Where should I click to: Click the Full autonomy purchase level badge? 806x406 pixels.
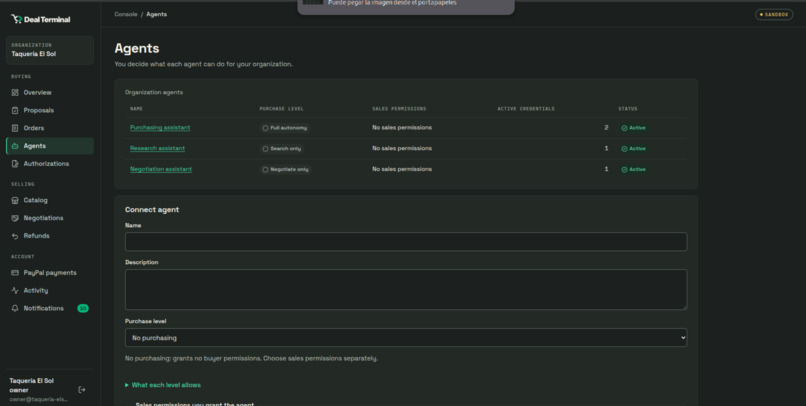click(285, 128)
